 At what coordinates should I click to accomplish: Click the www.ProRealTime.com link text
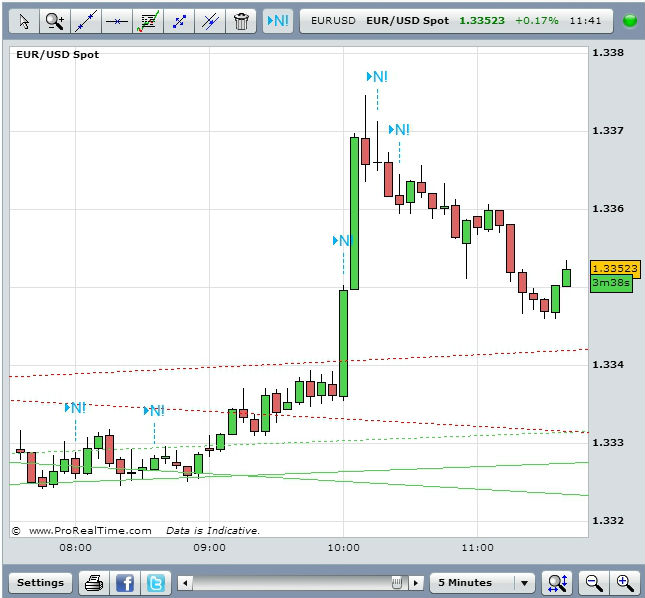(90, 531)
